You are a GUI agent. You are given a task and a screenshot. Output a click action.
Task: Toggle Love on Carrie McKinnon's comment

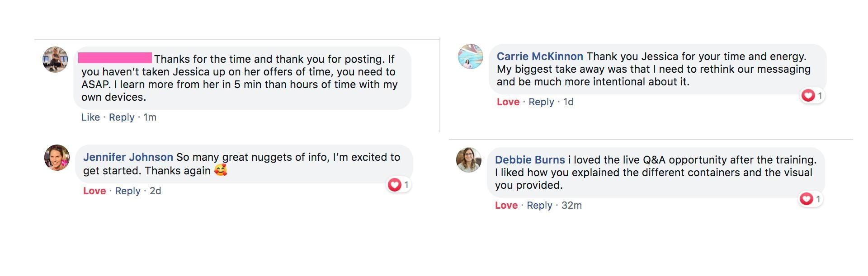(x=508, y=102)
